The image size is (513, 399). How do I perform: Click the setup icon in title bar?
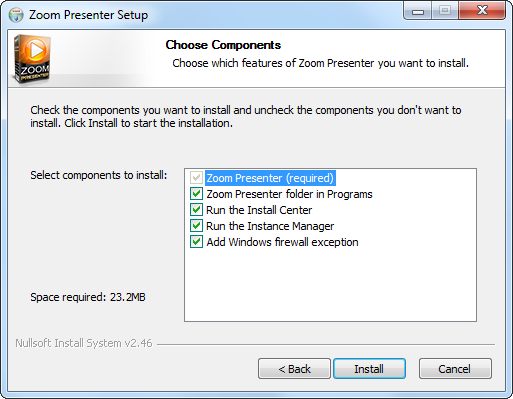(16, 15)
